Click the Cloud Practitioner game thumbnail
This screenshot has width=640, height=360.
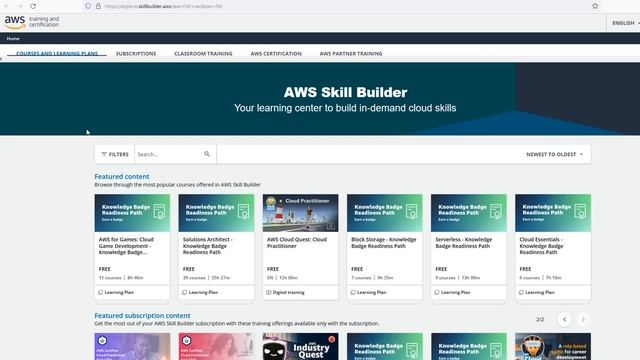300,213
